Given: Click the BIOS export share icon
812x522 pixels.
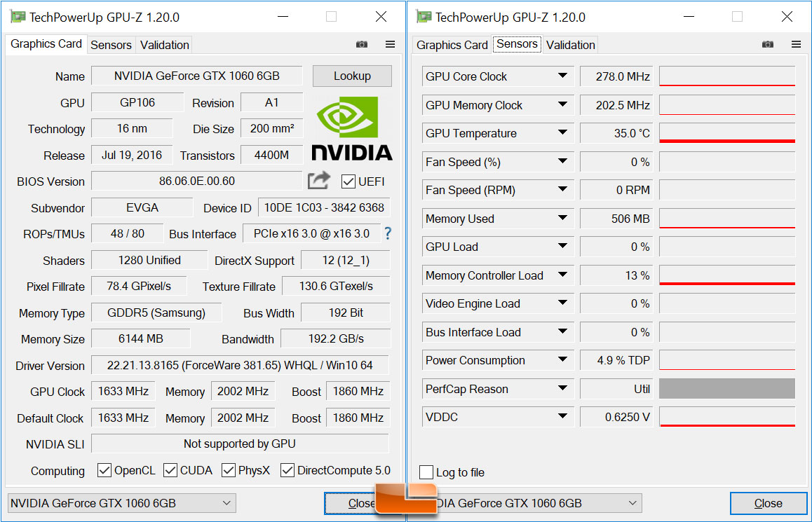Looking at the screenshot, I should (318, 181).
